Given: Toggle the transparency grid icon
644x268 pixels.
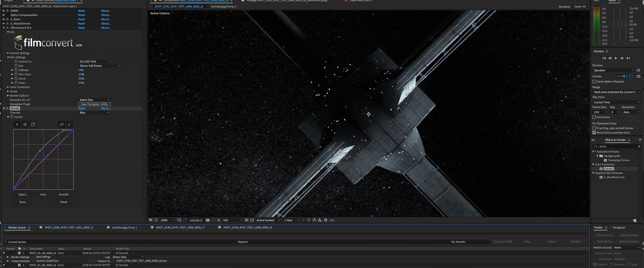Looking at the screenshot, I should click(x=252, y=220).
